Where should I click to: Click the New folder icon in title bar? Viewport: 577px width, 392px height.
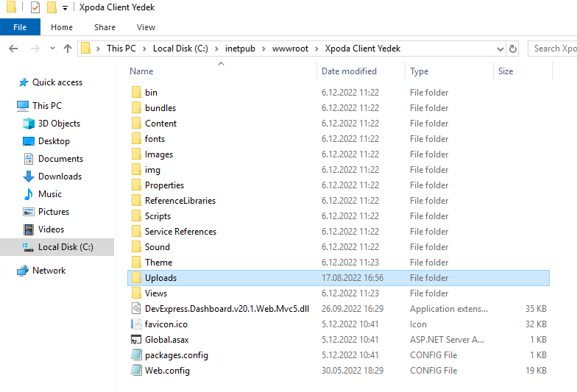(52, 7)
